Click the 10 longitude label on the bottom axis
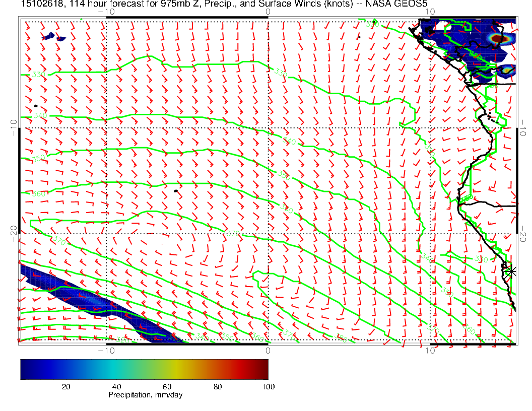Screen dimensions: 532x411 click(430, 350)
